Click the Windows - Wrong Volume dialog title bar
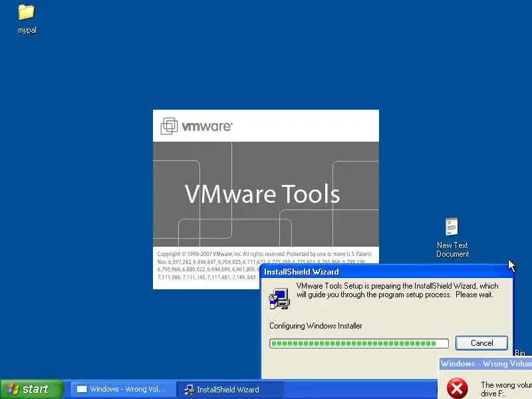Image resolution: width=532 pixels, height=399 pixels. click(485, 364)
